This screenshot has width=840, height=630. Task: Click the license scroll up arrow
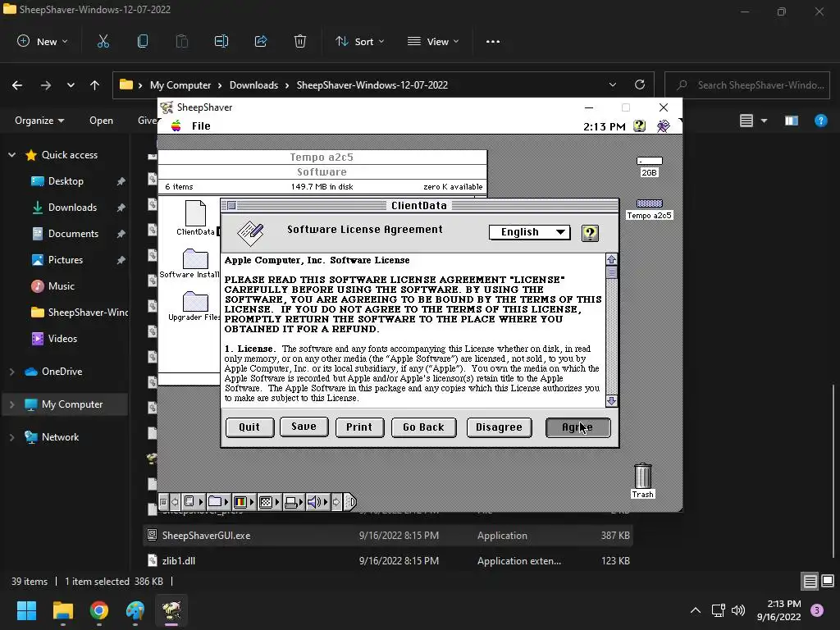(x=611, y=259)
